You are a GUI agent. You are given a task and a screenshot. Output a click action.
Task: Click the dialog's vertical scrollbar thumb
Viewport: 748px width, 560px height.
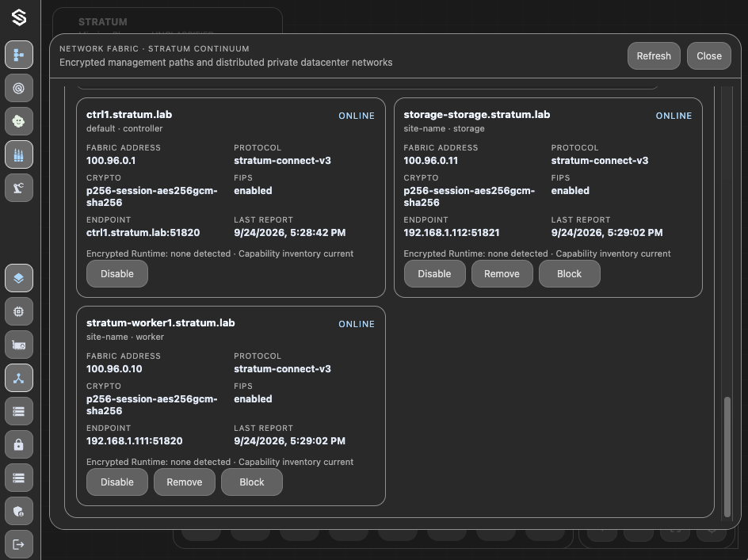tap(727, 456)
